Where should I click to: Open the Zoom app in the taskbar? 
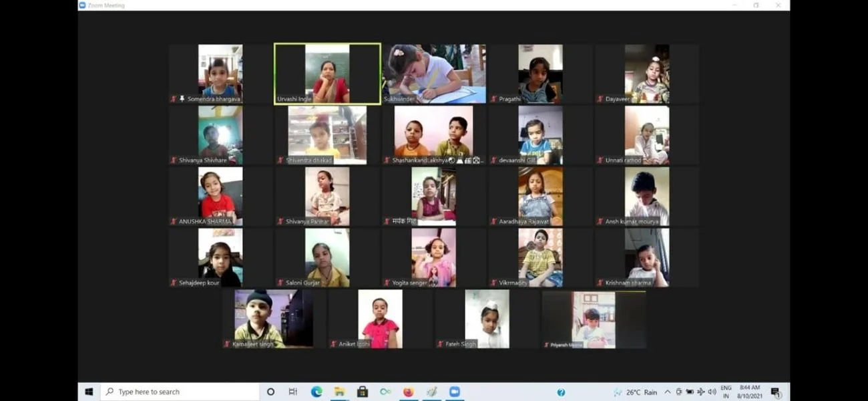click(454, 392)
